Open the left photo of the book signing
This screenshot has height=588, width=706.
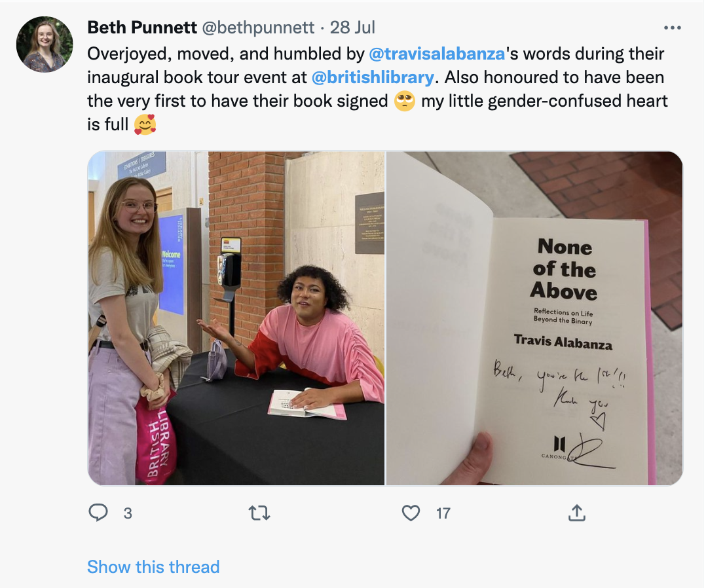(236, 318)
